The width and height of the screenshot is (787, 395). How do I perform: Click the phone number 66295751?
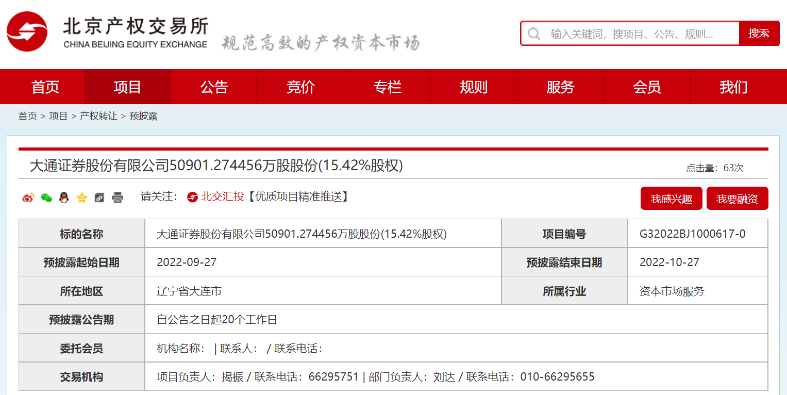pyautogui.click(x=333, y=377)
